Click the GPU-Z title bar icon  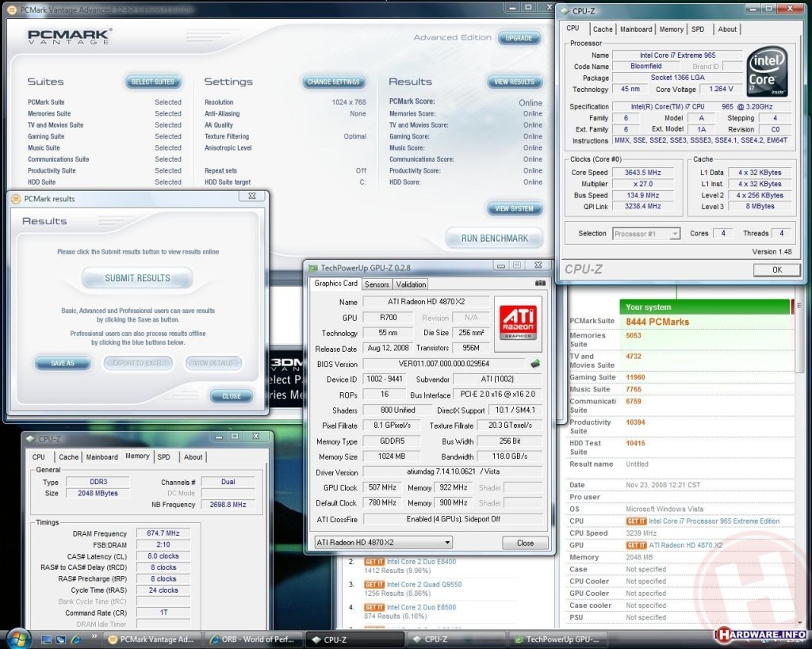tap(312, 268)
